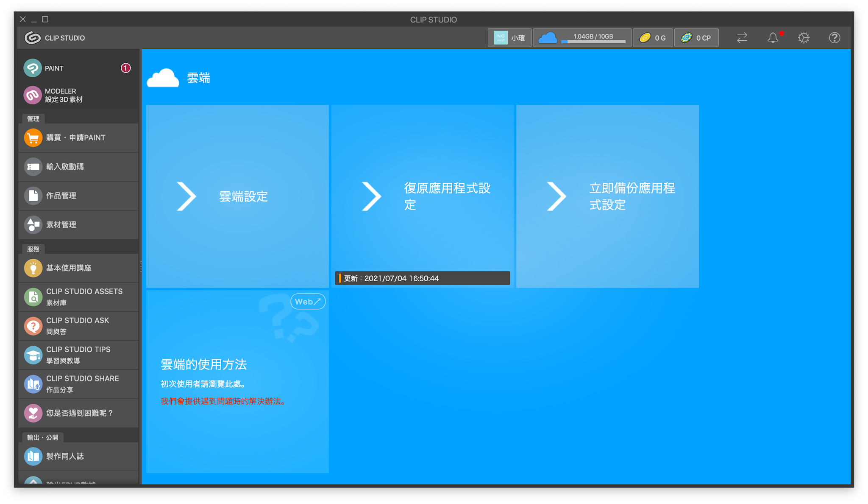Open the notifications bell

pyautogui.click(x=773, y=38)
